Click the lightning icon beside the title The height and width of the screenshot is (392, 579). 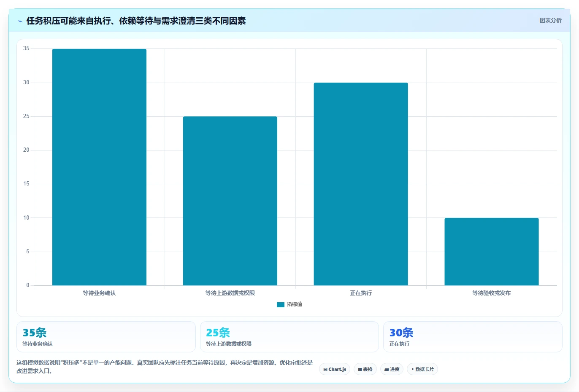(20, 21)
